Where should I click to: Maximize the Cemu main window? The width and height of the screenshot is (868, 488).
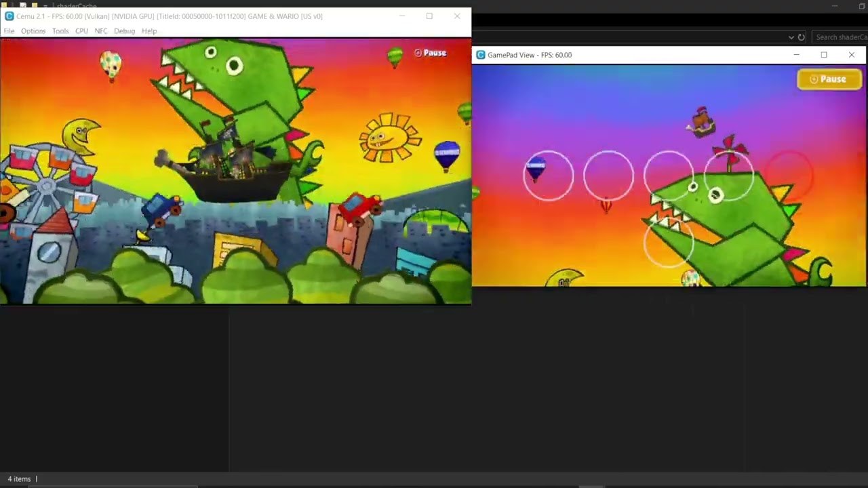[429, 16]
